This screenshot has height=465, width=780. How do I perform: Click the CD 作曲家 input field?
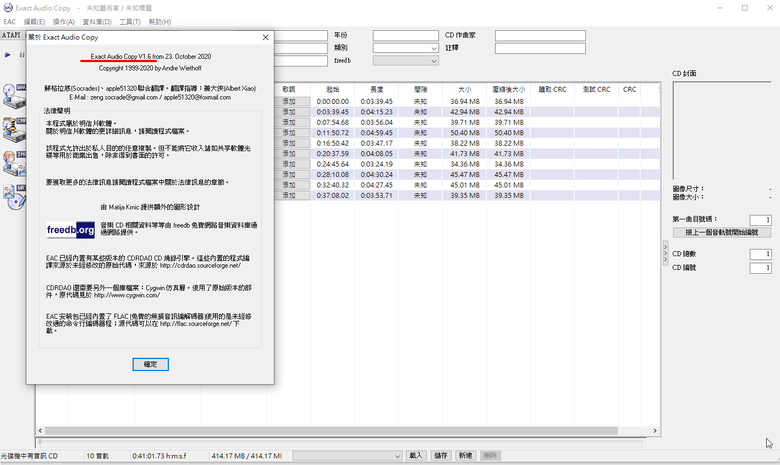540,35
